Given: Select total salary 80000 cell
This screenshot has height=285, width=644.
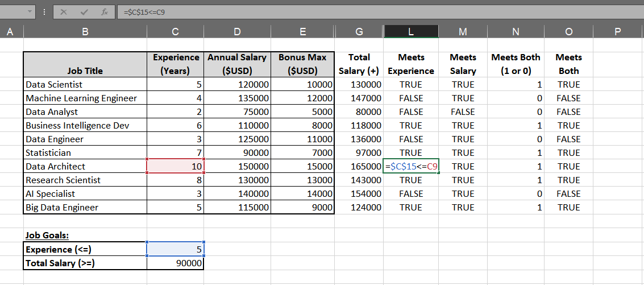Looking at the screenshot, I should (x=359, y=111).
